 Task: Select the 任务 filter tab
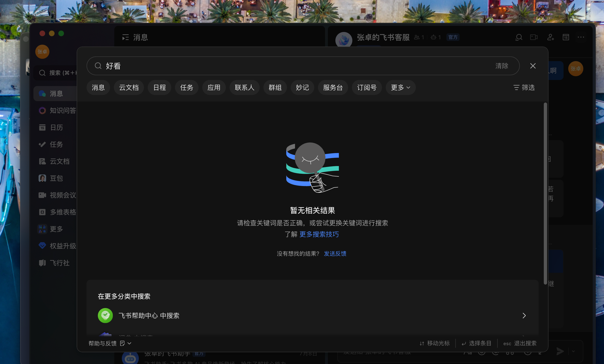pos(187,87)
